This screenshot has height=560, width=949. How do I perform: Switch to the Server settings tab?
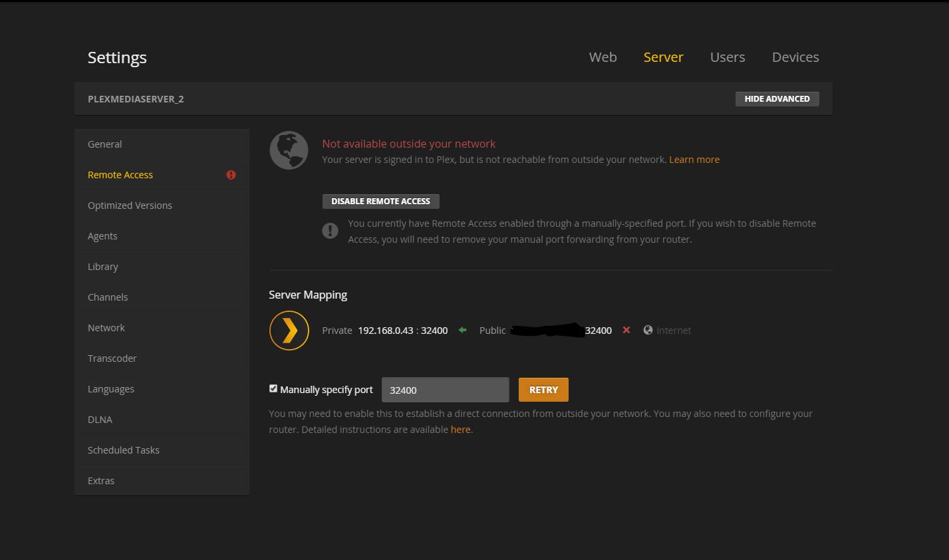coord(664,57)
